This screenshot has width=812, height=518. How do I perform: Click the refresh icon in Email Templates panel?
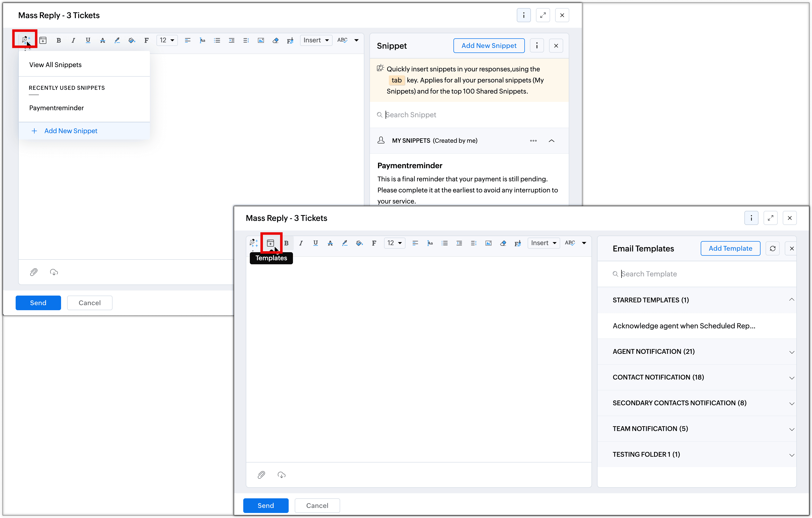tap(773, 248)
